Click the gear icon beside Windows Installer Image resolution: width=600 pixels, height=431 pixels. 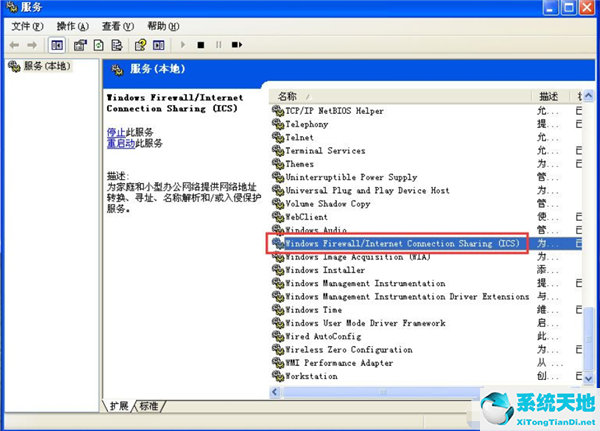point(278,270)
